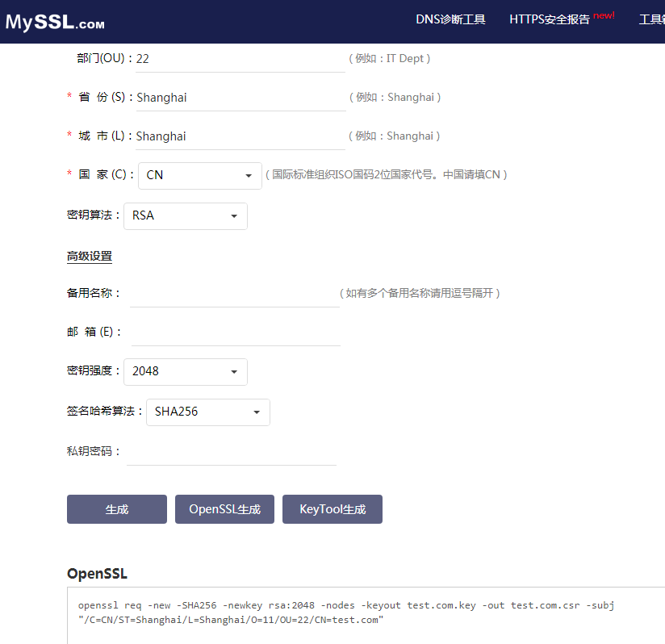Open the 密钥算法 dropdown showing RSA

point(185,216)
